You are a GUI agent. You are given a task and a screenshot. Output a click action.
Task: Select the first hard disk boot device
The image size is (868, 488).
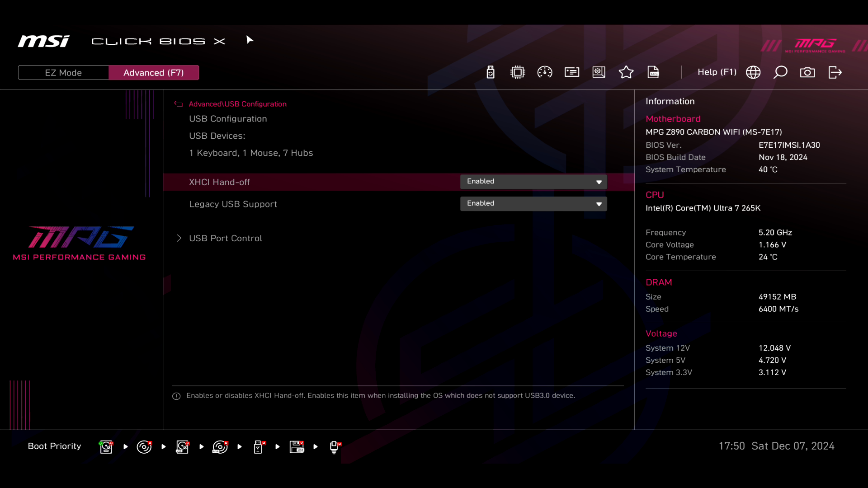(106, 447)
